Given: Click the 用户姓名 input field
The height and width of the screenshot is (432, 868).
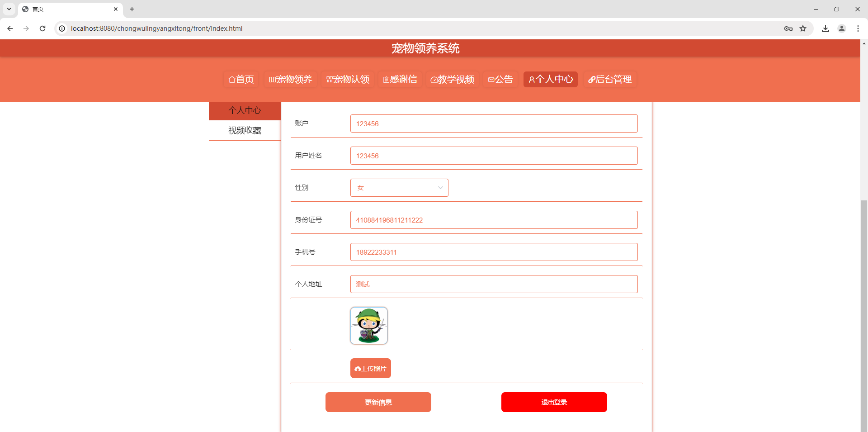Looking at the screenshot, I should (x=494, y=156).
